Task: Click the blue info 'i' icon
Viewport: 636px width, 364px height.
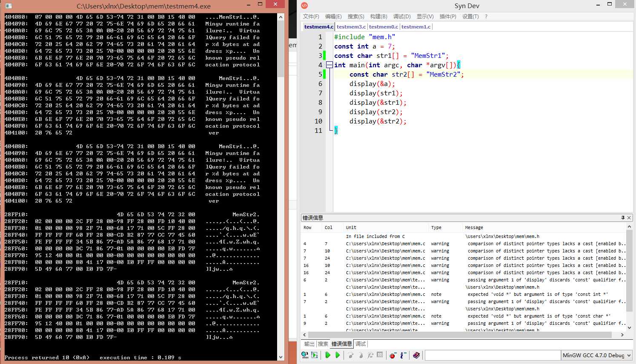Action: pos(403,355)
